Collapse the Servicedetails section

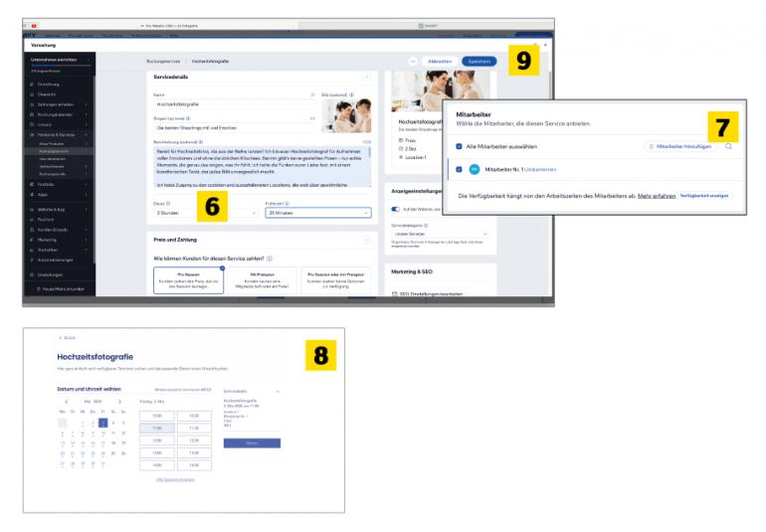point(366,78)
